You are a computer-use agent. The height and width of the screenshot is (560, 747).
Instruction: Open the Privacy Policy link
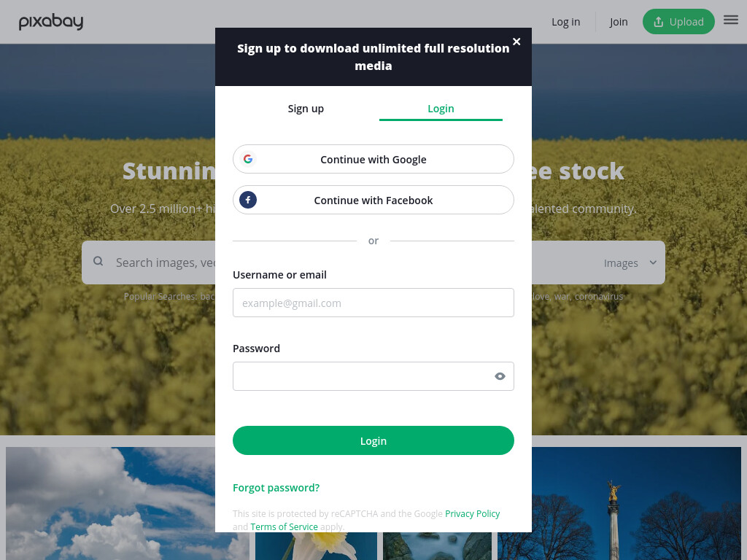(472, 514)
